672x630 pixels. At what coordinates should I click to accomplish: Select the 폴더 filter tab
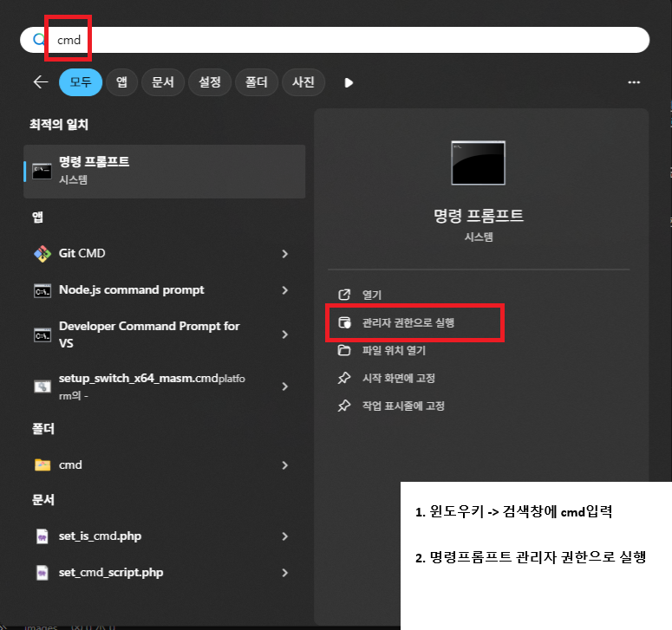coord(257,81)
